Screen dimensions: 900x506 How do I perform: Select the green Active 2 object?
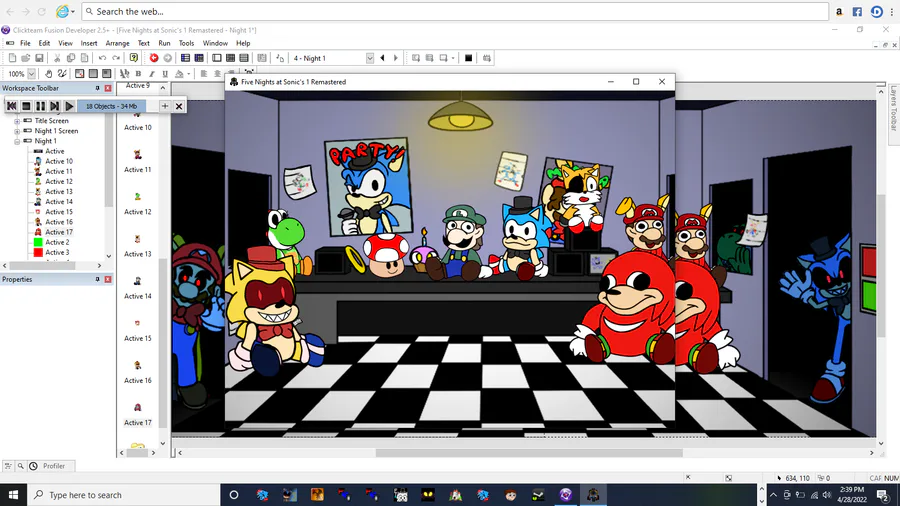[x=57, y=242]
